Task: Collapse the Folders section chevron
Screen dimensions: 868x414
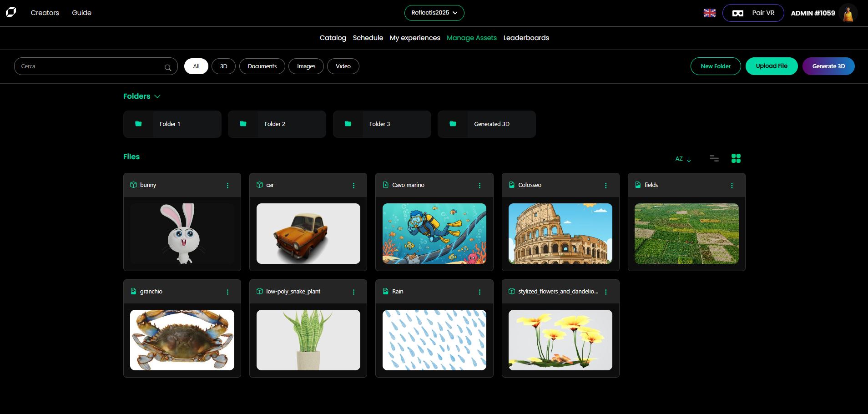Action: (x=157, y=96)
